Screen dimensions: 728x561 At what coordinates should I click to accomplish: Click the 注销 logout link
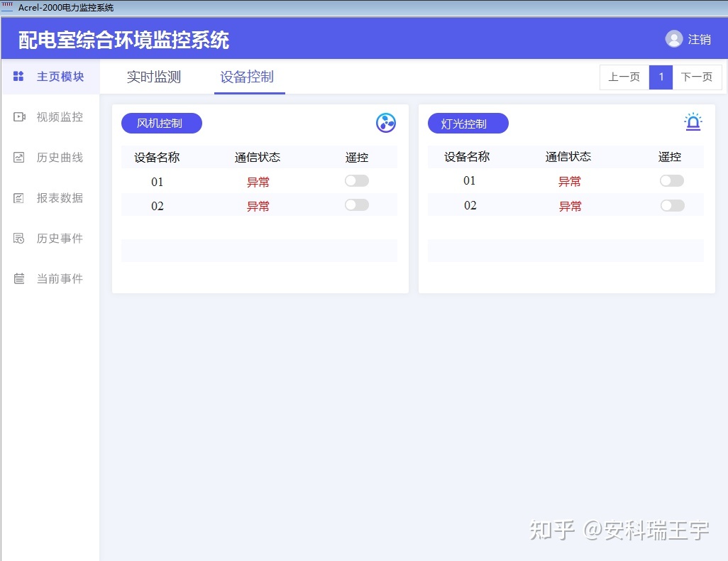tap(700, 39)
